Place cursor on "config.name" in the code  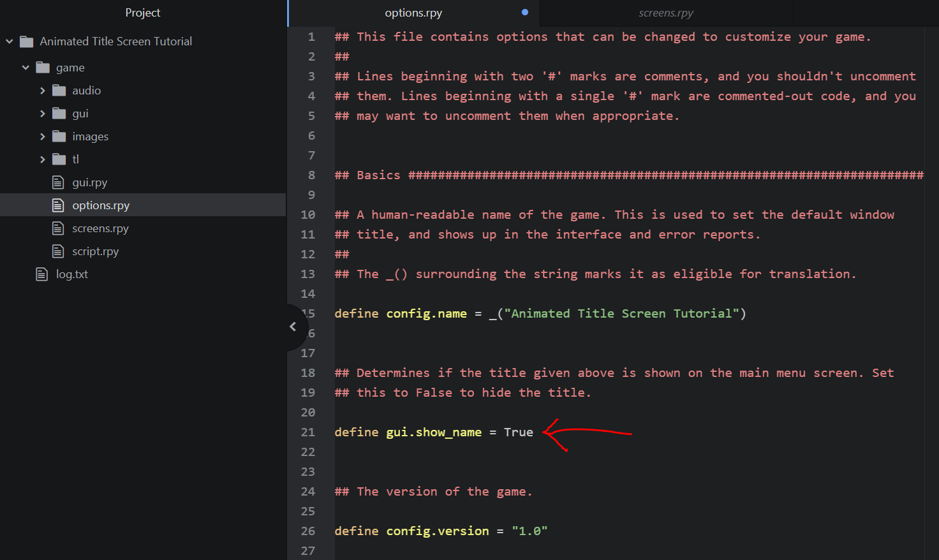click(427, 314)
